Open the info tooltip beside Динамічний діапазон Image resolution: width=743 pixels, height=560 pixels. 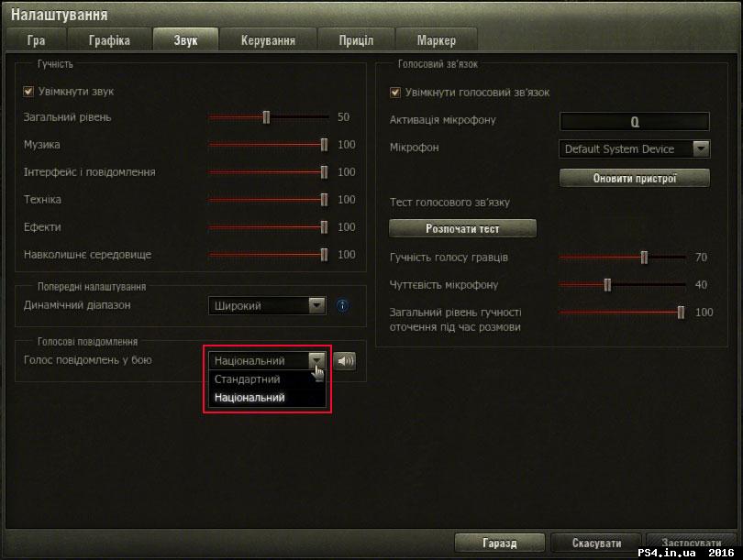(342, 305)
